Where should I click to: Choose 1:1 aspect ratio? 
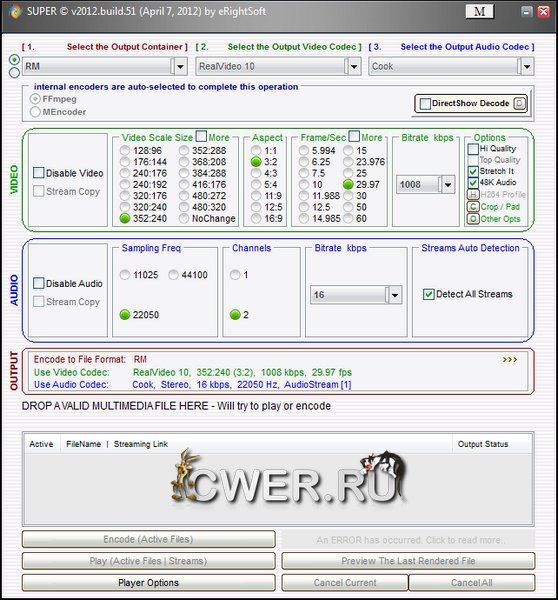click(256, 150)
